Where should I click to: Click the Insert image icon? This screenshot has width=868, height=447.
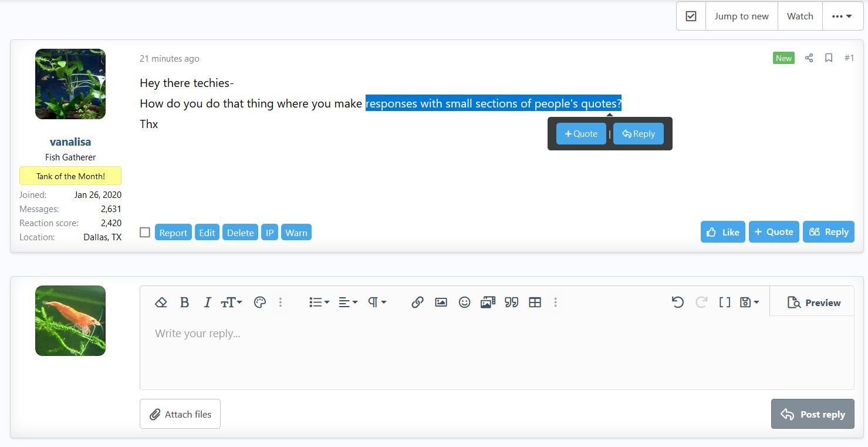(441, 303)
